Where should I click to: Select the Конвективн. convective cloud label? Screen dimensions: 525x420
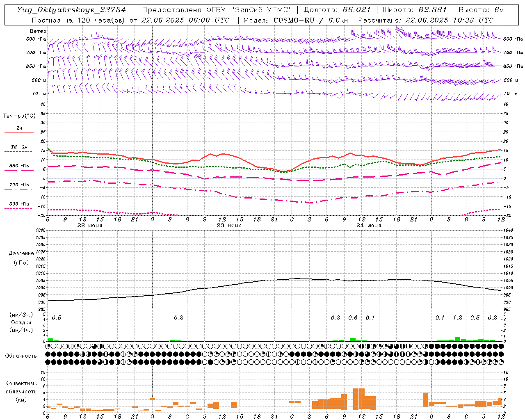coord(21,383)
